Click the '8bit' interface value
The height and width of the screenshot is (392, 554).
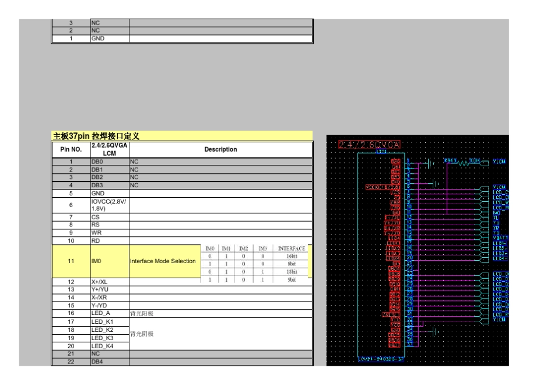pos(292,264)
